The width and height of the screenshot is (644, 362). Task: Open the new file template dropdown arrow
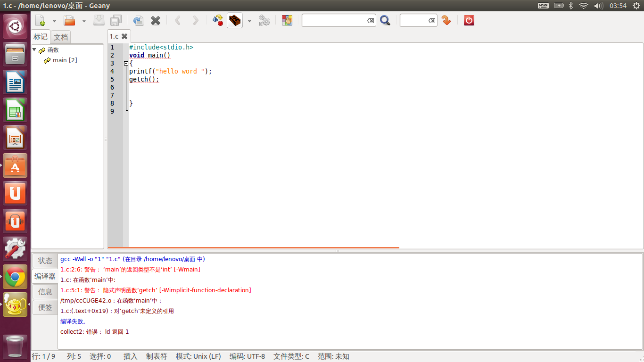[54, 21]
